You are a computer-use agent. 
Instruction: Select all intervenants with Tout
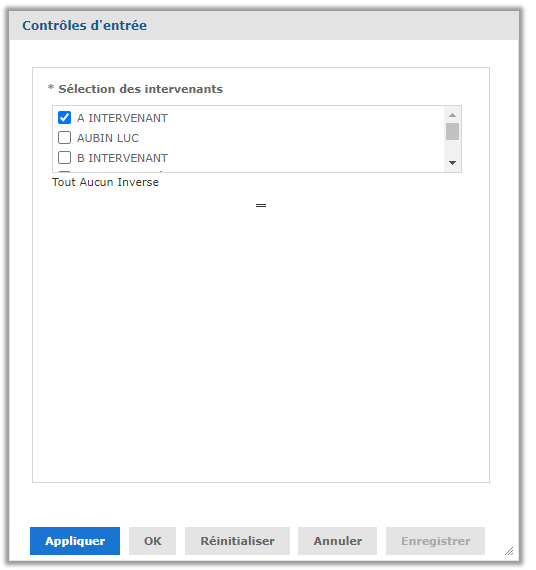click(63, 182)
